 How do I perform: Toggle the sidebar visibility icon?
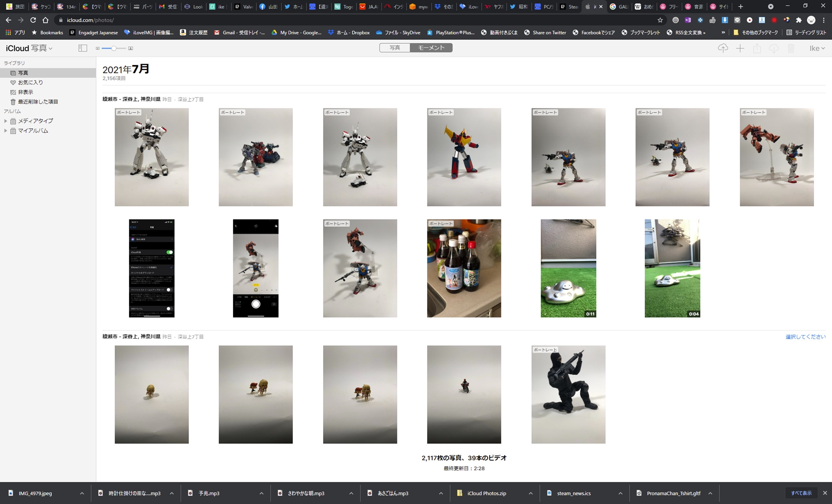[82, 48]
